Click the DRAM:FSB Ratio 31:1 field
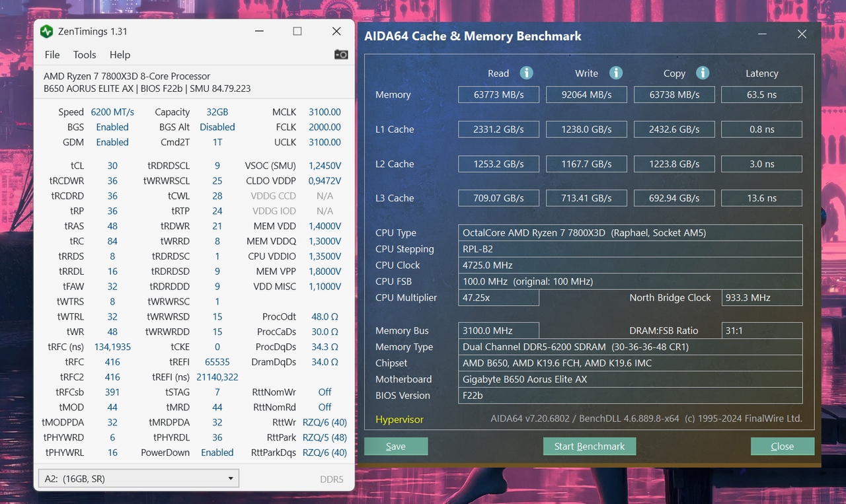846x504 pixels. click(761, 330)
